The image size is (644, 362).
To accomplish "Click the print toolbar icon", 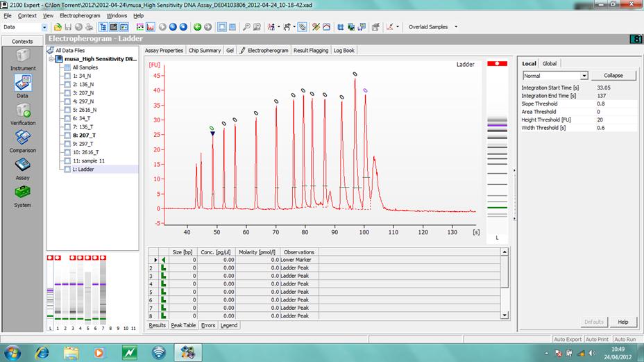I will 89,27.
